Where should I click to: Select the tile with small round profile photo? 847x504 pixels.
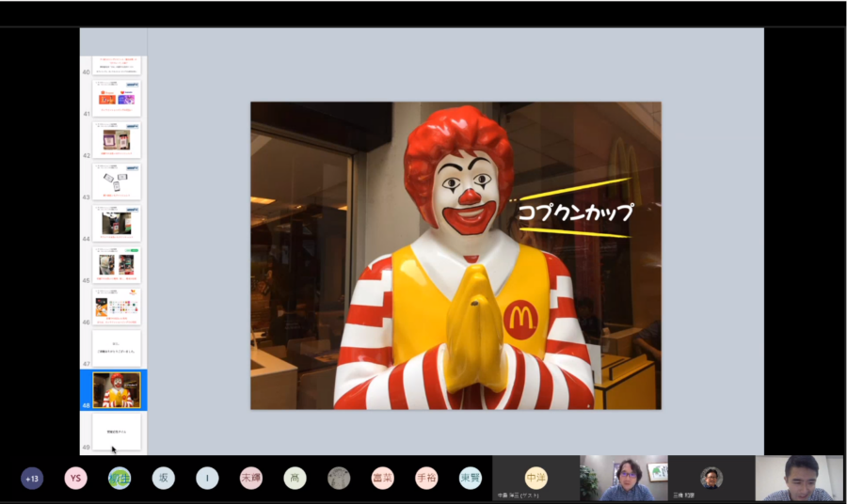pos(711,478)
